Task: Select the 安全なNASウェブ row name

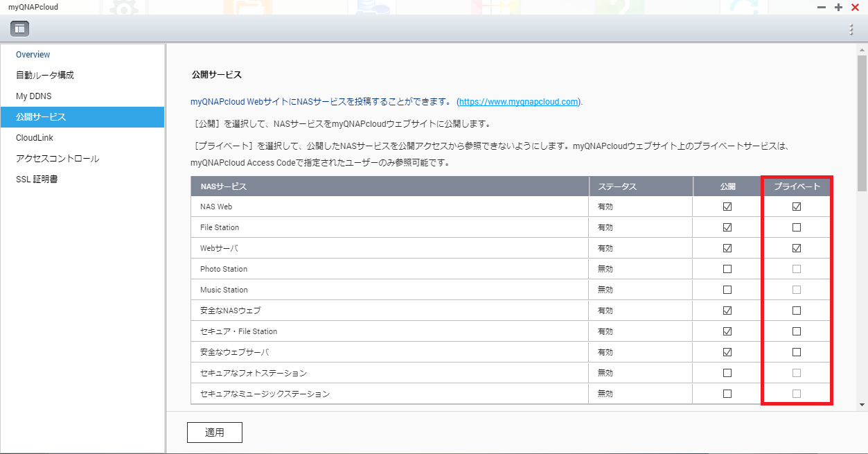Action: pyautogui.click(x=230, y=311)
